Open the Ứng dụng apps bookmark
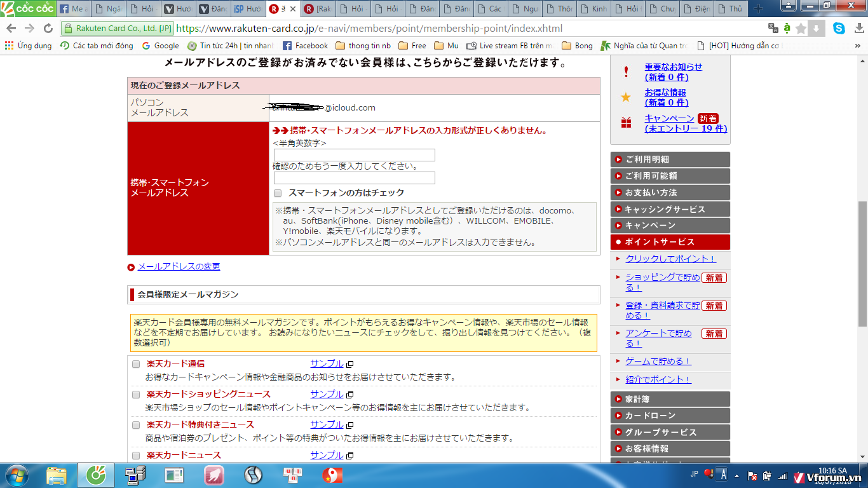 click(x=28, y=46)
